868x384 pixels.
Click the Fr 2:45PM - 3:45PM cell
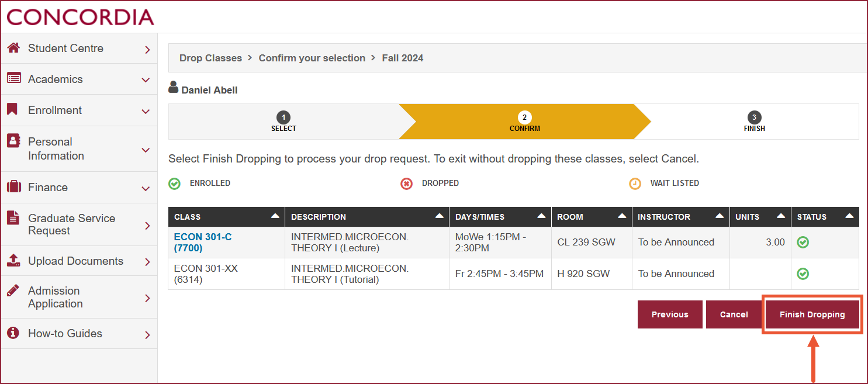[x=500, y=274]
